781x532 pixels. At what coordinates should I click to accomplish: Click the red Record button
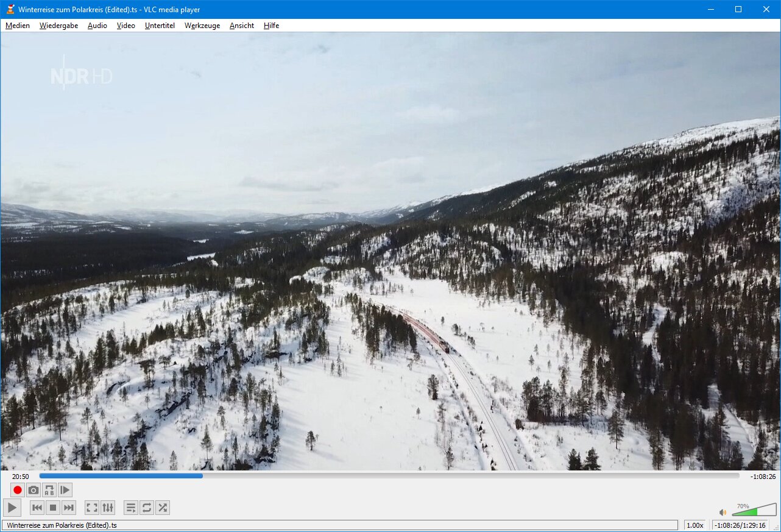click(x=18, y=490)
